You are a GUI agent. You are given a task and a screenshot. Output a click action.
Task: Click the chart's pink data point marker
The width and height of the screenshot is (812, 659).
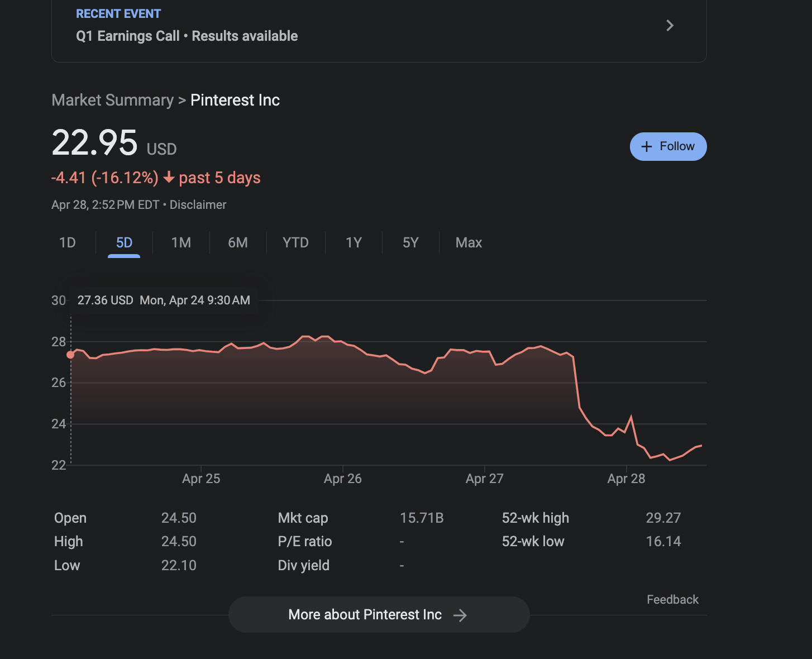coord(70,355)
